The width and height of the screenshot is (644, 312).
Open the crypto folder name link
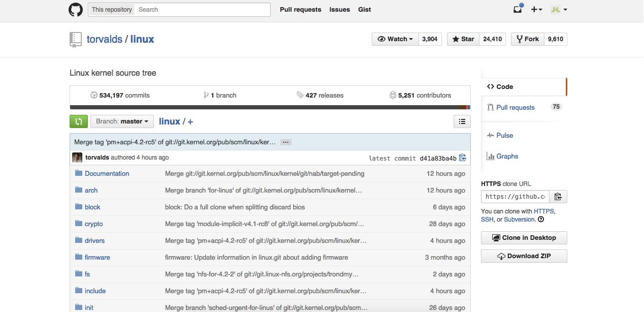coord(93,224)
